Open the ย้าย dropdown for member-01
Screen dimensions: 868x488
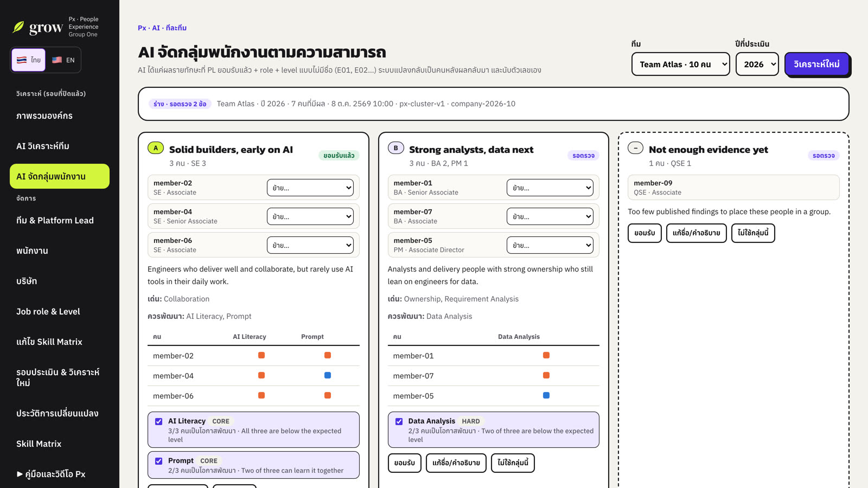click(550, 188)
